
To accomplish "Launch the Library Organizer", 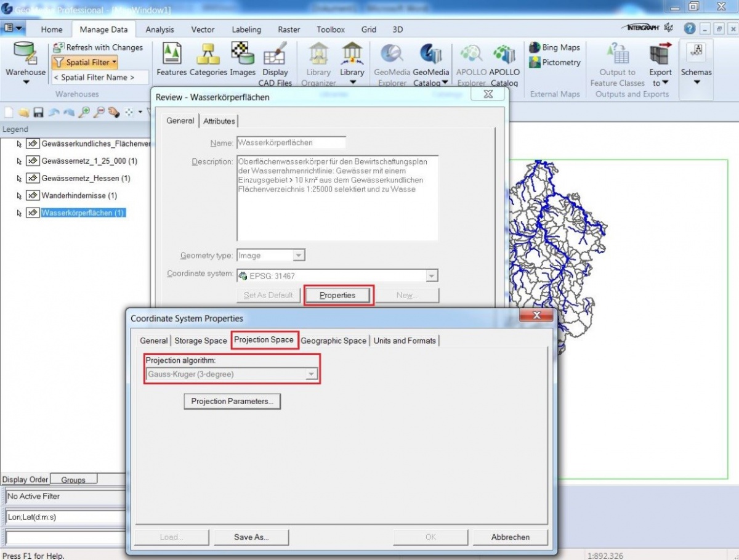I will [318, 62].
